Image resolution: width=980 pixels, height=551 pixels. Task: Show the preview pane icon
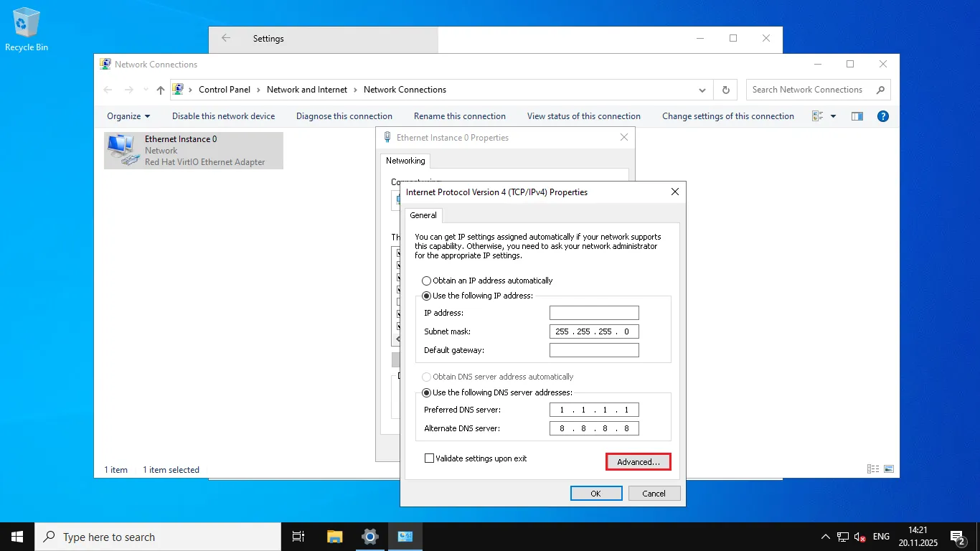pos(857,116)
